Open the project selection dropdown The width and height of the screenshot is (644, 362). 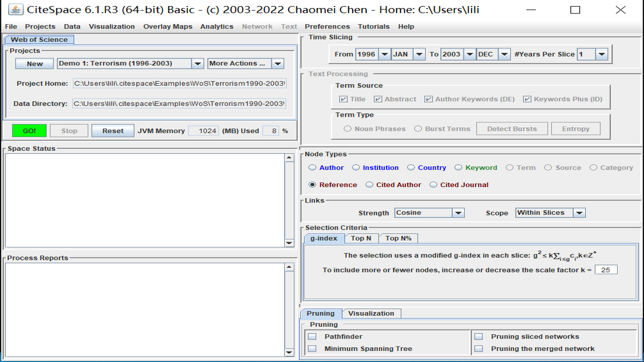[x=198, y=63]
